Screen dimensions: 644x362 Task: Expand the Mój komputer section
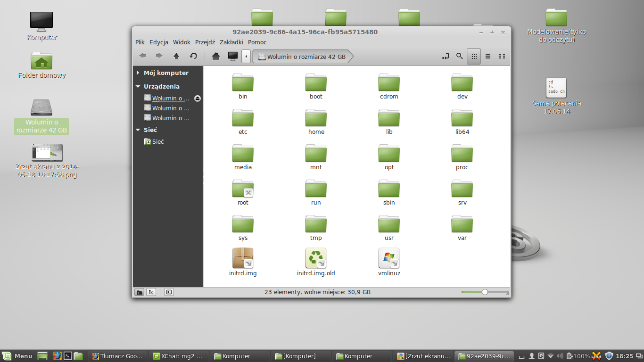(138, 73)
